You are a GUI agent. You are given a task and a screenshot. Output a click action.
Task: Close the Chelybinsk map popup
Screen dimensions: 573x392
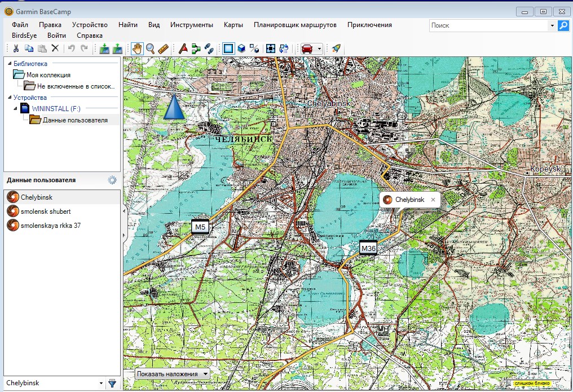tap(433, 200)
